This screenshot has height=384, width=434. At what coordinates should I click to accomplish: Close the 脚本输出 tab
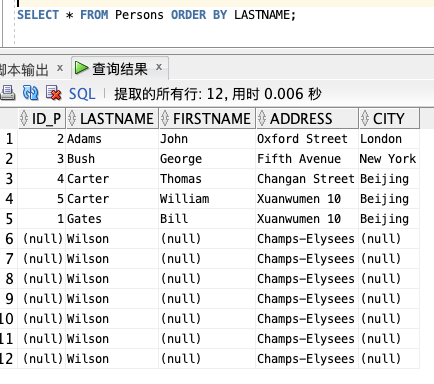(60, 68)
